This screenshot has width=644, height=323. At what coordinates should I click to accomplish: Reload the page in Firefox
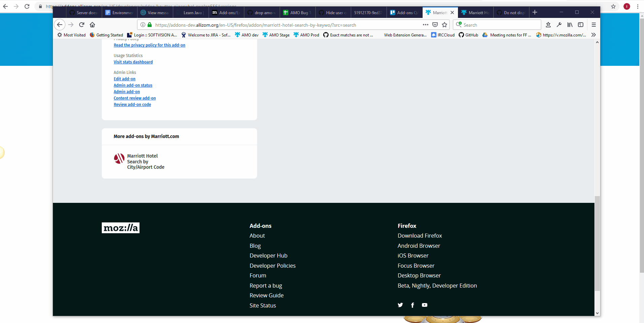pyautogui.click(x=82, y=25)
